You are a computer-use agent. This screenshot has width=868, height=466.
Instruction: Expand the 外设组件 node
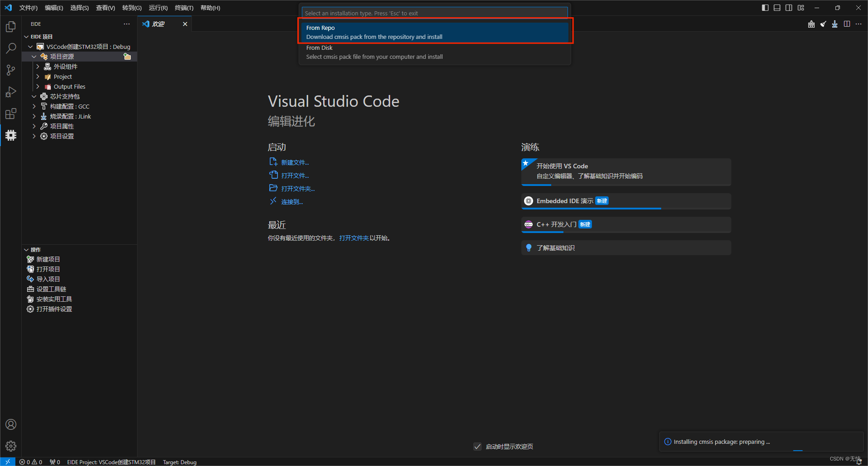pos(38,67)
